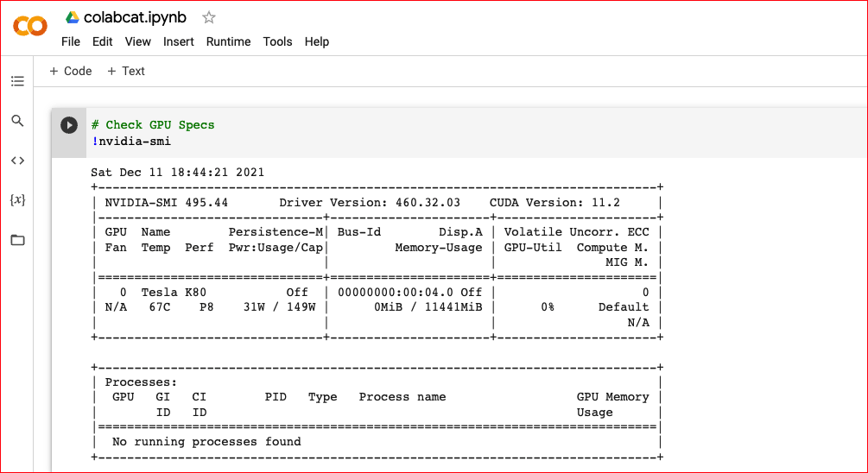Star the colabcat.ipynb notebook
The width and height of the screenshot is (868, 473).
(x=208, y=18)
